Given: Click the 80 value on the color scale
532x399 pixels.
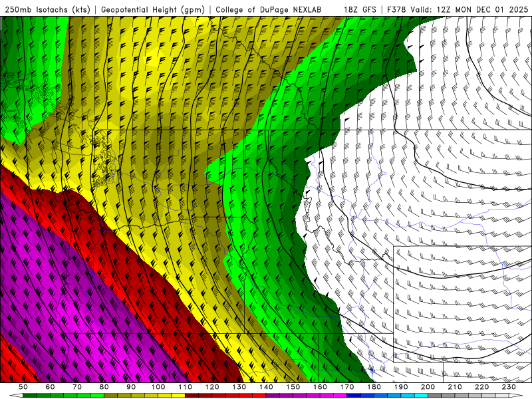Looking at the screenshot, I should coord(104,387).
